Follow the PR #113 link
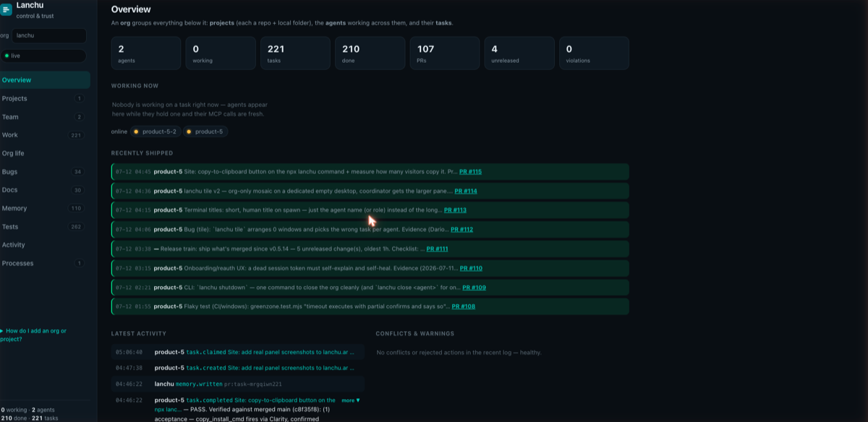 [455, 210]
